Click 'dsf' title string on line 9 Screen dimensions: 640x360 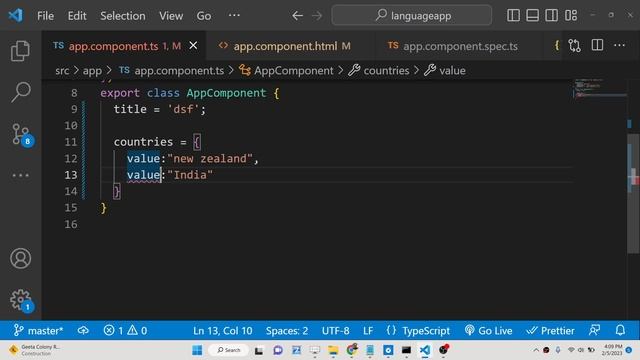click(x=183, y=109)
